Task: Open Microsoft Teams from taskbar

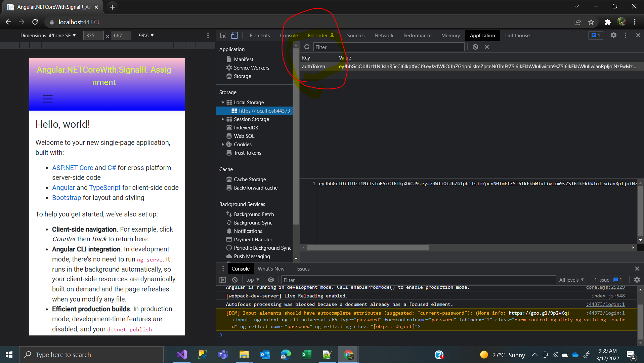Action: tap(223, 355)
